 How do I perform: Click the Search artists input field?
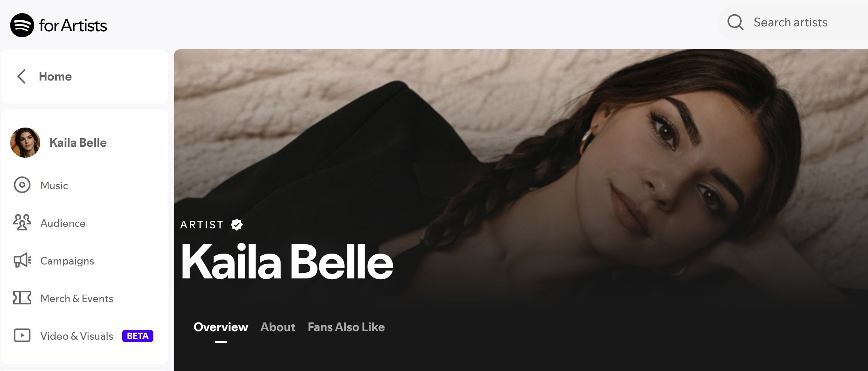793,22
